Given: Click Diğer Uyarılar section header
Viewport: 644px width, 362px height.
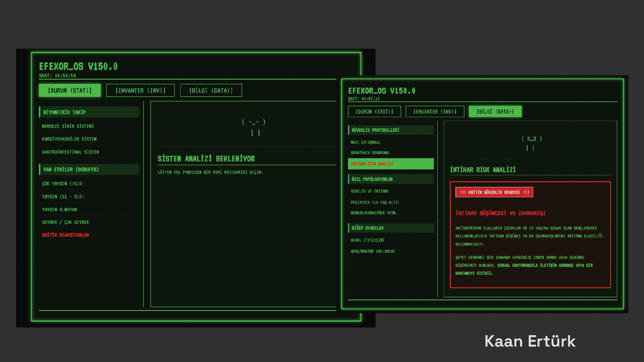Looking at the screenshot, I should point(391,228).
